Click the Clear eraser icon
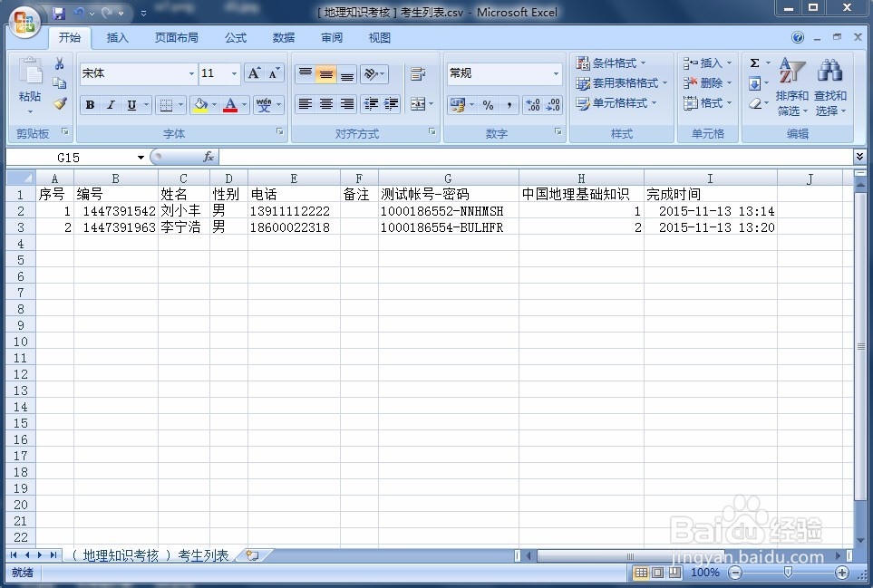Image resolution: width=873 pixels, height=588 pixels. tap(755, 103)
